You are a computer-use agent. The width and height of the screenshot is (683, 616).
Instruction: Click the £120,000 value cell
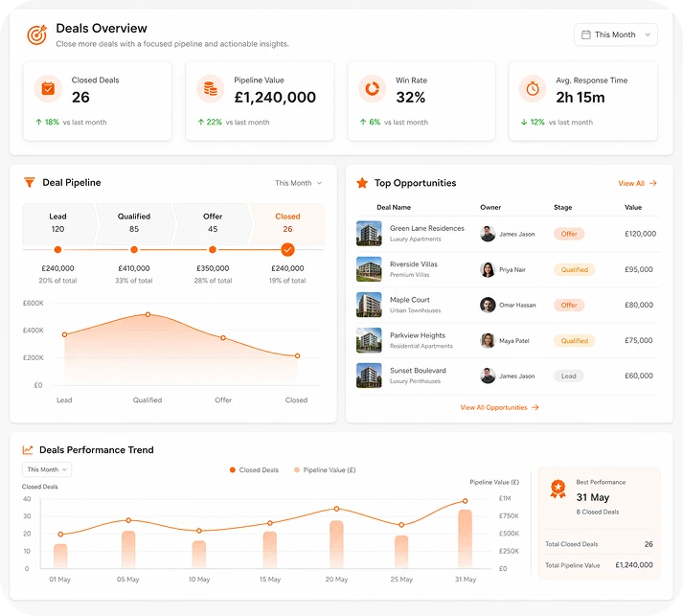tap(640, 234)
